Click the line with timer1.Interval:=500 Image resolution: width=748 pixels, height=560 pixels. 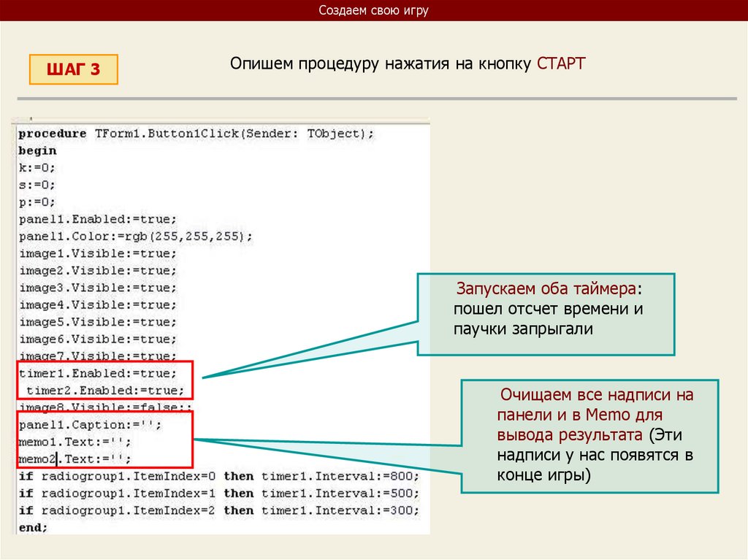pyautogui.click(x=219, y=494)
